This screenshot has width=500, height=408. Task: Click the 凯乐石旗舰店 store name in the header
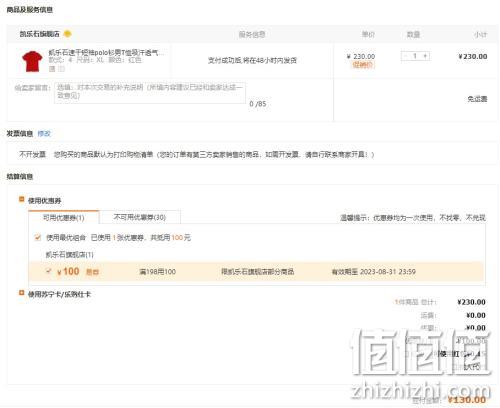coord(39,34)
